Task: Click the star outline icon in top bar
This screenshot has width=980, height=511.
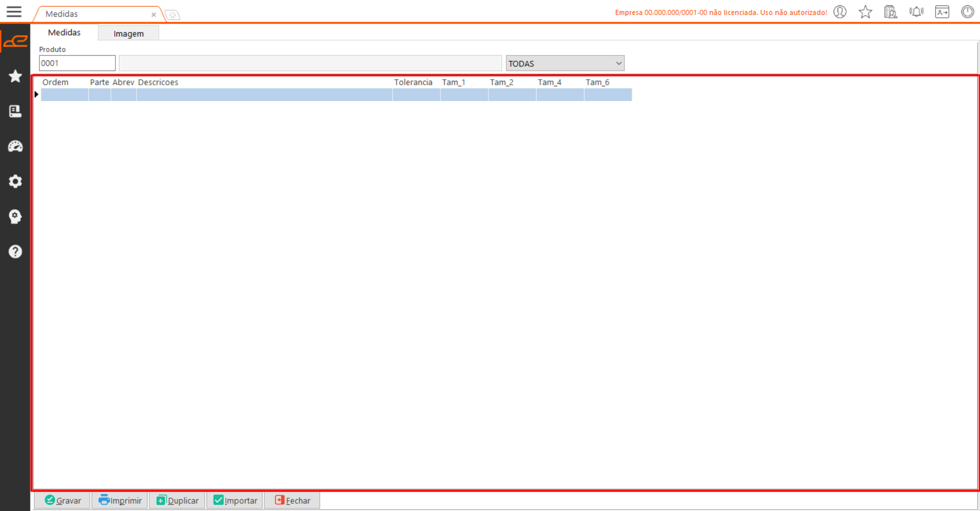Action: [x=865, y=12]
